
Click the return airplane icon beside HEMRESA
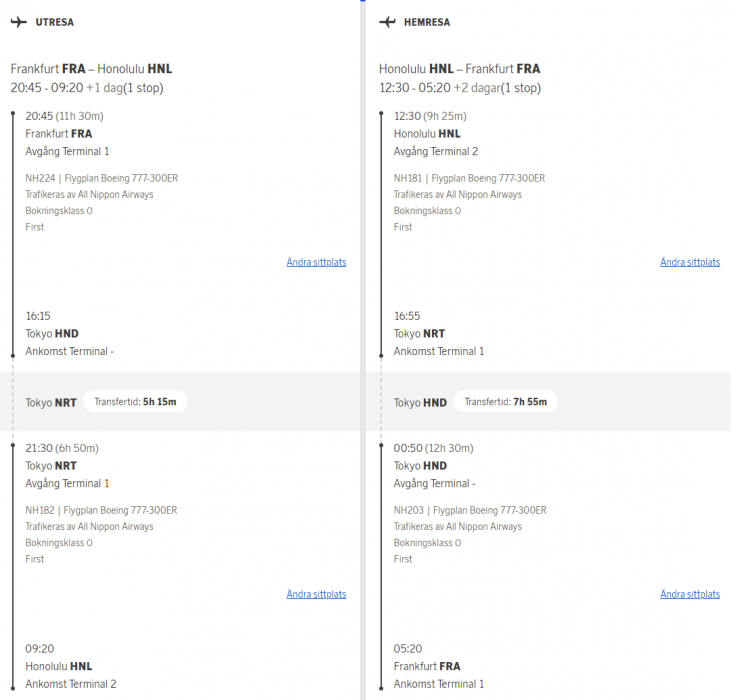(x=388, y=22)
